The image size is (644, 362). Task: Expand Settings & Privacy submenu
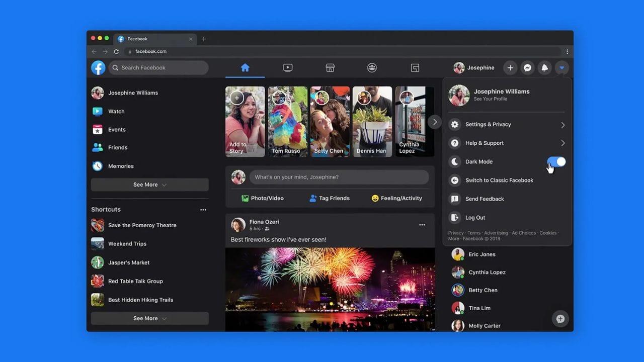pos(507,125)
